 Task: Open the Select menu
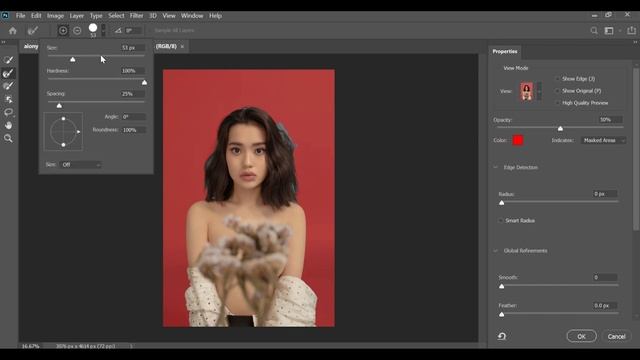click(116, 16)
